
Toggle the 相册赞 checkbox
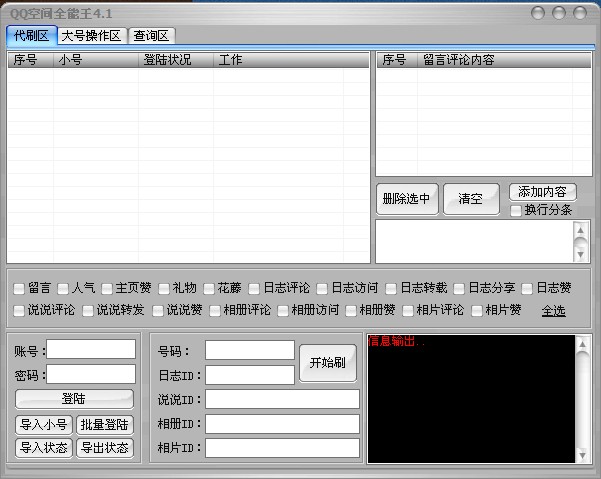tap(351, 310)
